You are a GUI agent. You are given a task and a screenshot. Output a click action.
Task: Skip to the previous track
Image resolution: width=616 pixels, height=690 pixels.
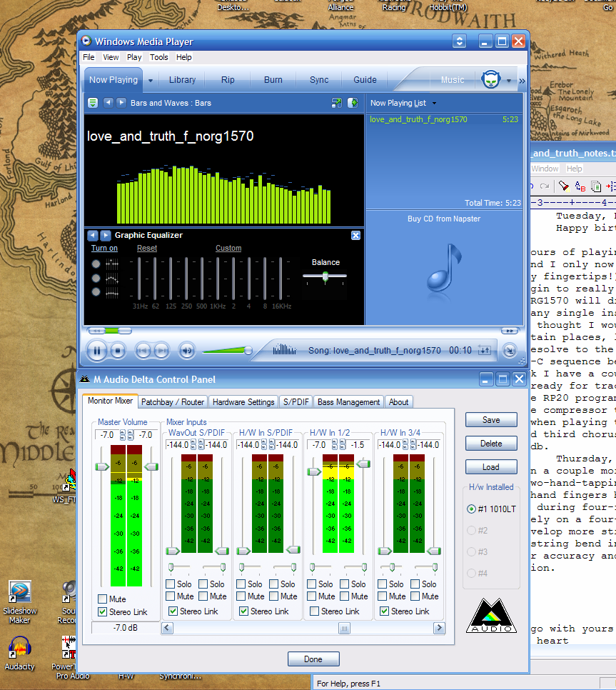[143, 351]
